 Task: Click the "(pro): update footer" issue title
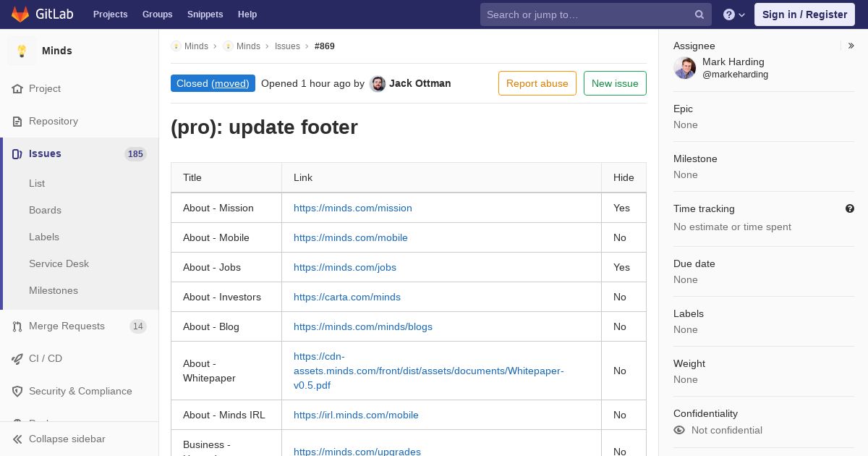pos(264,127)
